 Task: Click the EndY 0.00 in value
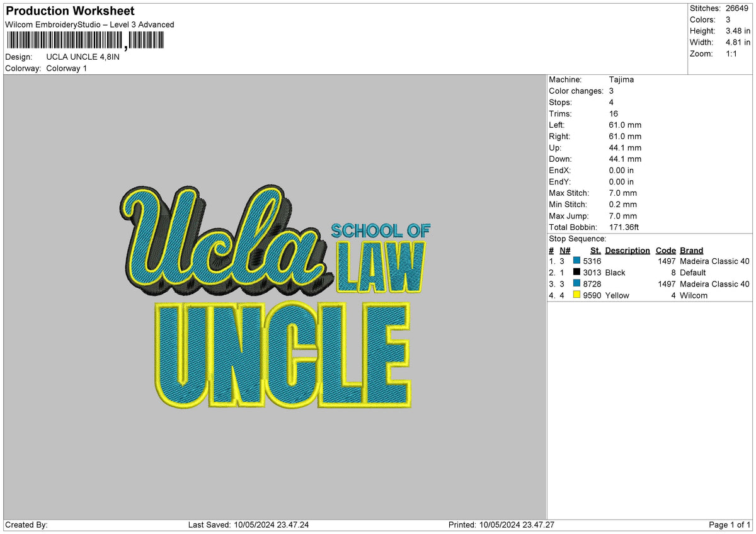pyautogui.click(x=621, y=181)
